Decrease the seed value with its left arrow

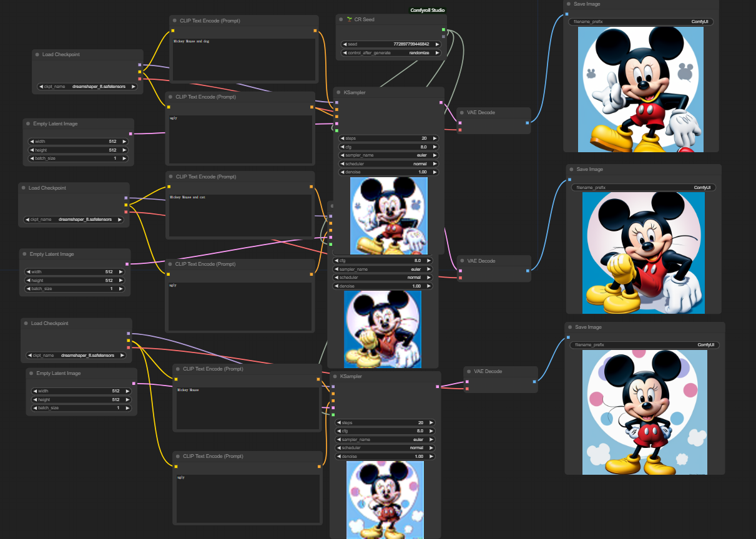pyautogui.click(x=345, y=44)
